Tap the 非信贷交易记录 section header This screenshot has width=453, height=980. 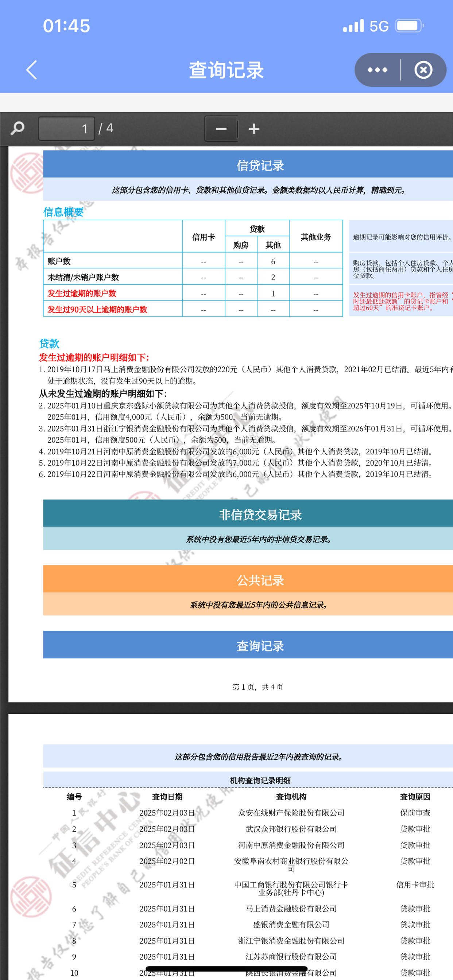pos(248,513)
